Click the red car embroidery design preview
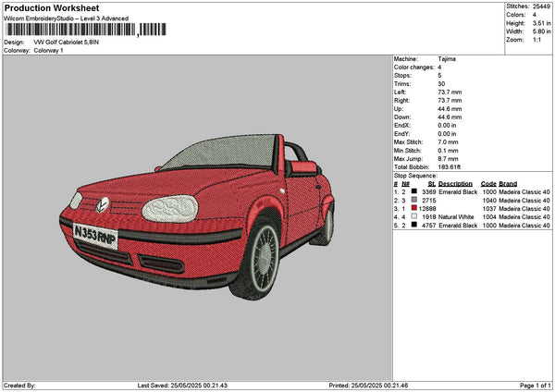The height and width of the screenshot is (392, 555). point(197,216)
